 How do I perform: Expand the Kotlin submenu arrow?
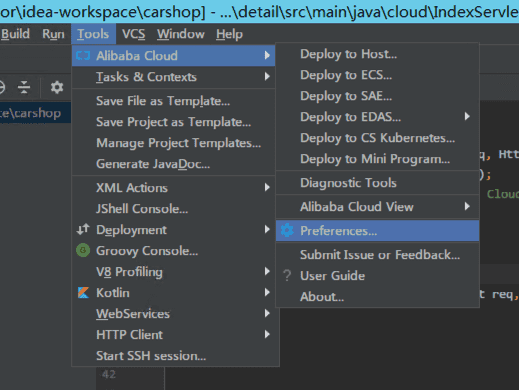(x=267, y=292)
